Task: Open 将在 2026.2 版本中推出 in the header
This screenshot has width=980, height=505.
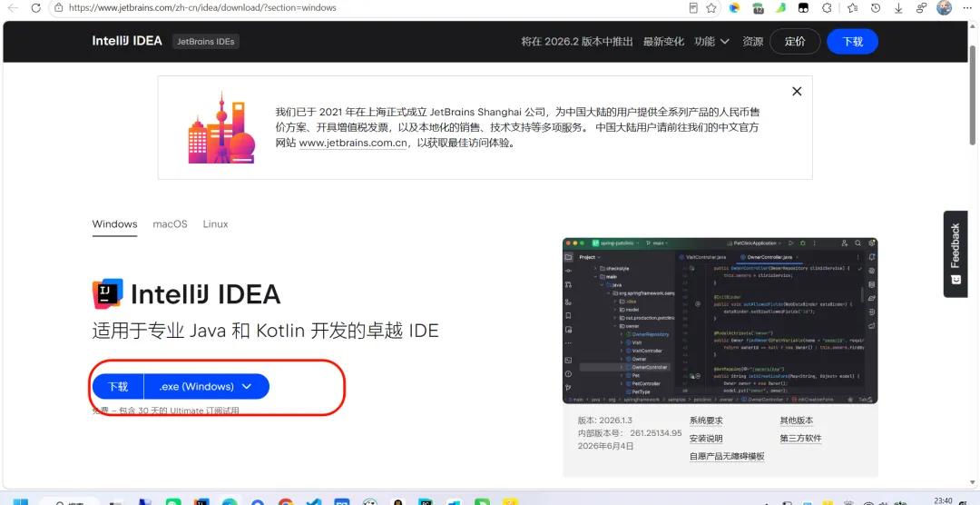Action: [x=577, y=41]
